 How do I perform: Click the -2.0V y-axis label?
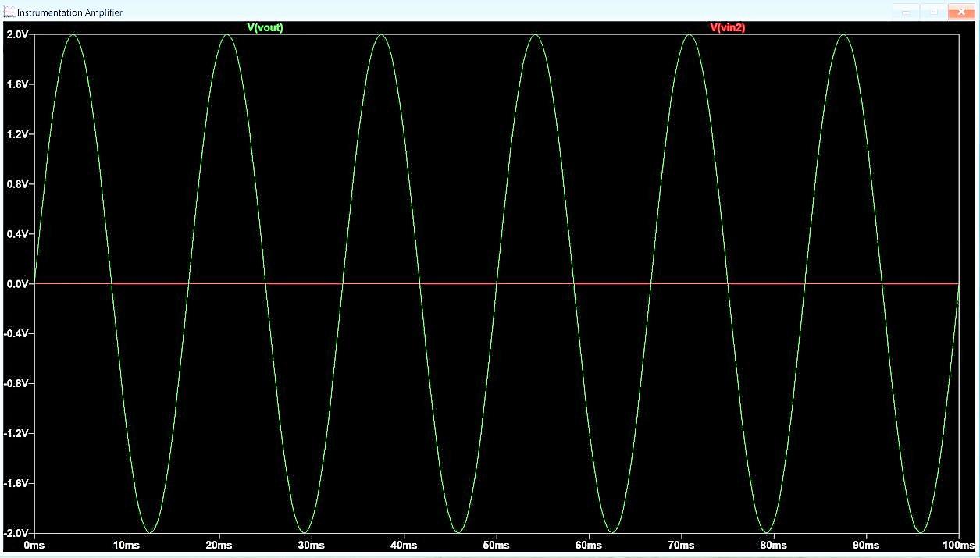[16, 533]
